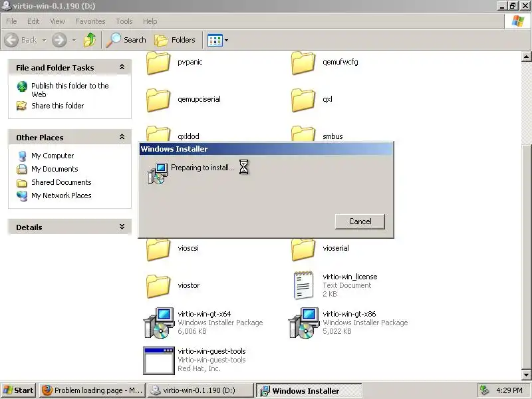This screenshot has width=532, height=399.
Task: Select the qxldod folder icon
Action: tap(158, 134)
